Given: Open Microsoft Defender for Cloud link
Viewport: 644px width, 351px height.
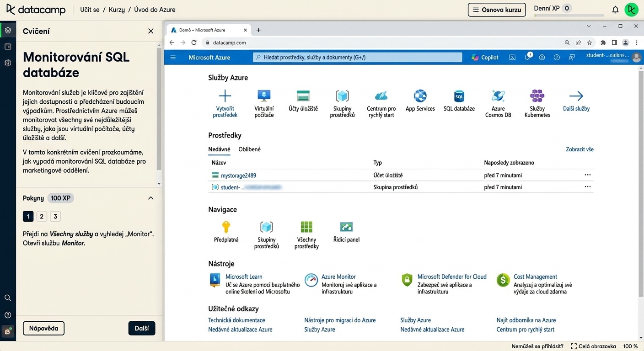Looking at the screenshot, I should point(452,277).
